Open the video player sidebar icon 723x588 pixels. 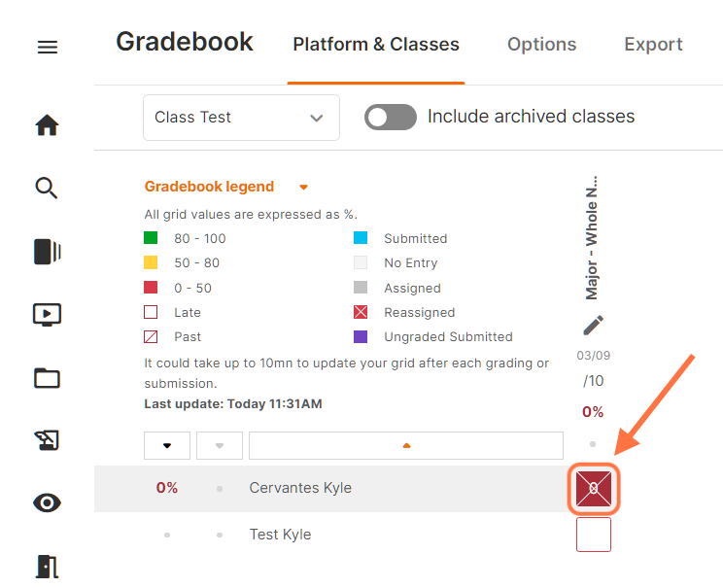47,314
